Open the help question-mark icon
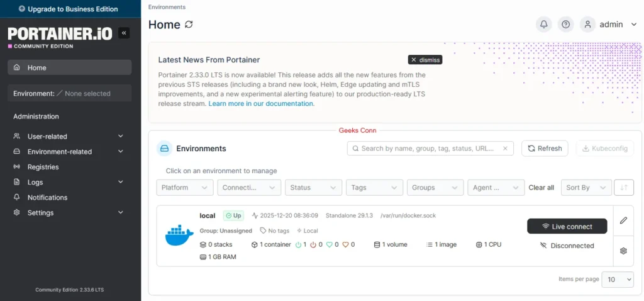The image size is (644, 301). pos(565,25)
